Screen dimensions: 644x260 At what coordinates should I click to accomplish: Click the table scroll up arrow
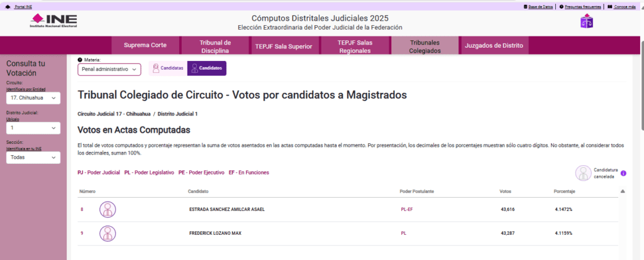(623, 191)
